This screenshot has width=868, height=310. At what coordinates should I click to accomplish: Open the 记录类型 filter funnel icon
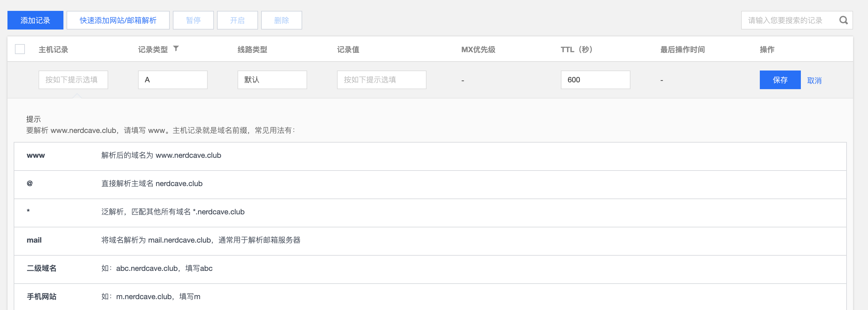pyautogui.click(x=176, y=48)
